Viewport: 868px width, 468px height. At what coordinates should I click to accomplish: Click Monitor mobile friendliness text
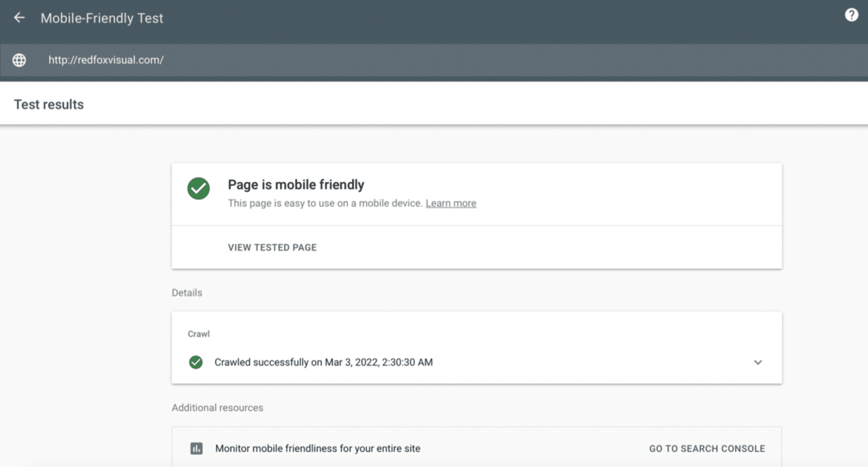317,448
